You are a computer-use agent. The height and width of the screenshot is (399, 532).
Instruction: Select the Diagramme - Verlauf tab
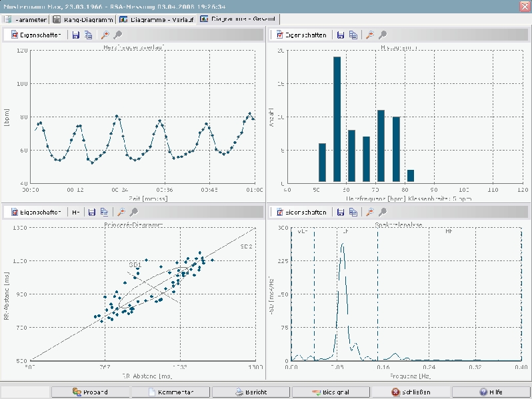pos(157,19)
